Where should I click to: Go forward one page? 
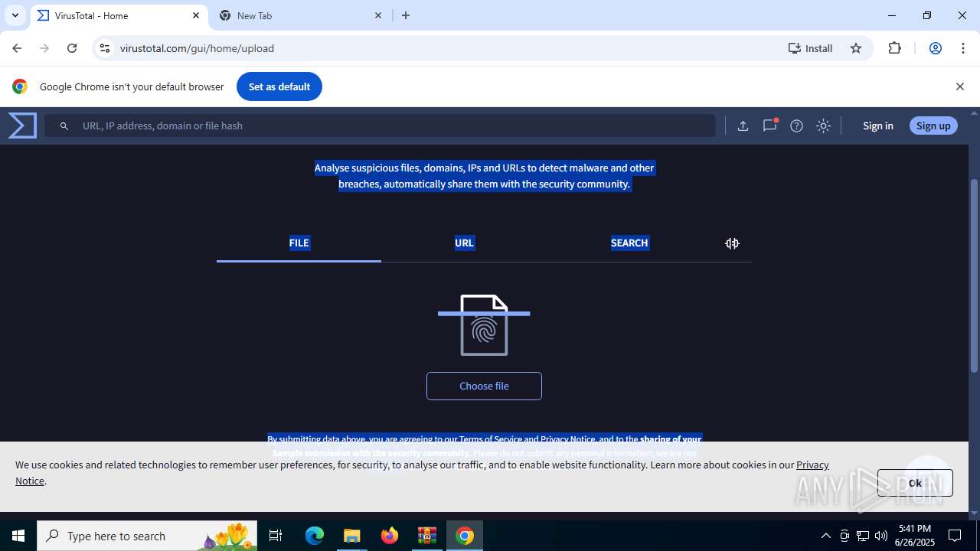pos(44,48)
